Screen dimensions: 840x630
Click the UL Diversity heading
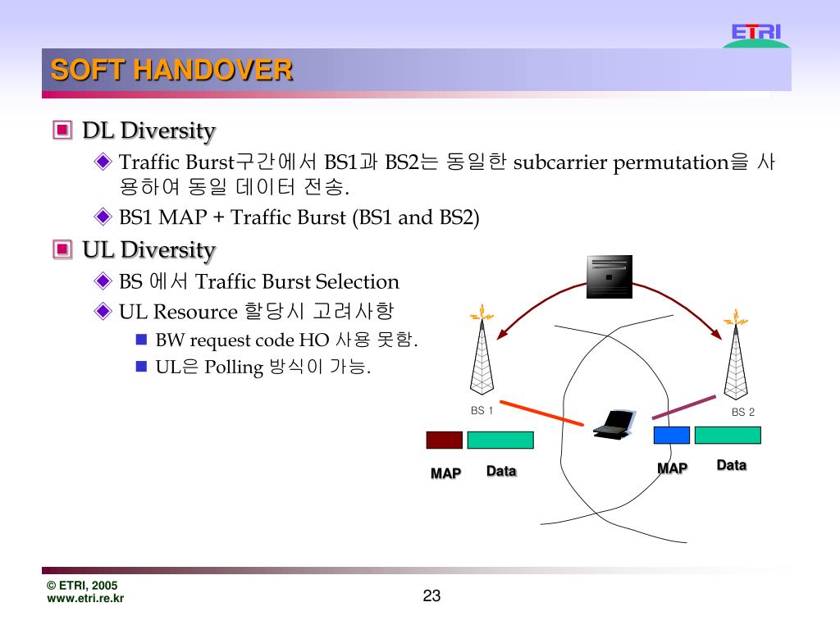149,249
